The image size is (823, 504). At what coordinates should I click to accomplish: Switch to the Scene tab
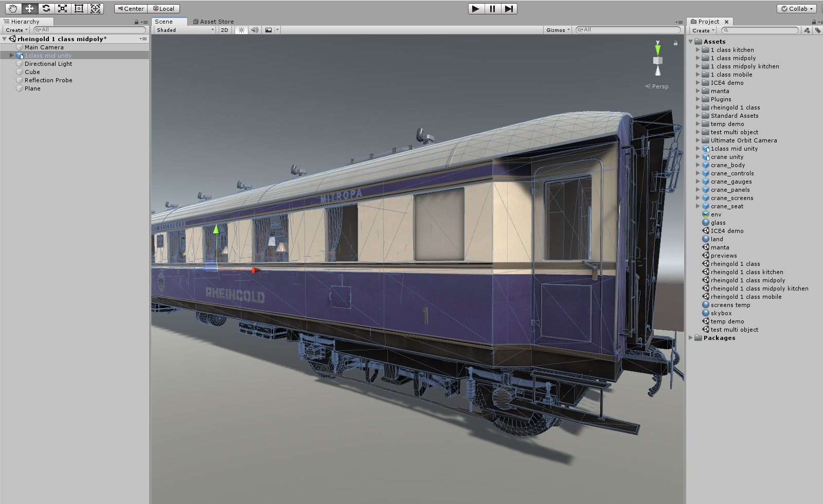pyautogui.click(x=169, y=22)
